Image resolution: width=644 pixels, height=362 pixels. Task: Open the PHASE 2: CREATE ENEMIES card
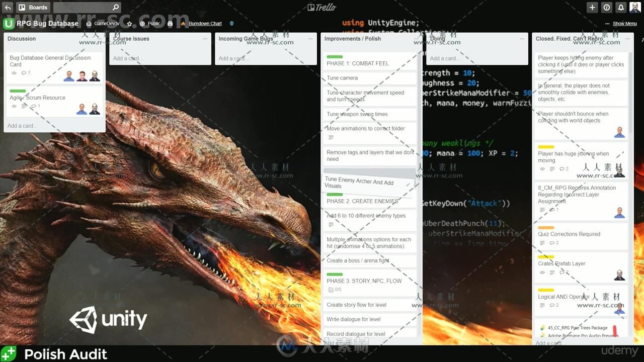tap(370, 200)
